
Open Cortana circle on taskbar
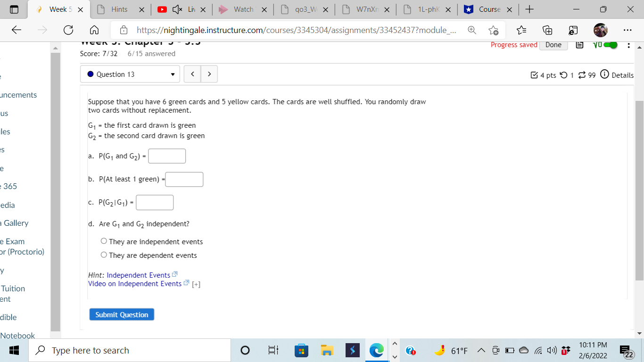pos(245,350)
